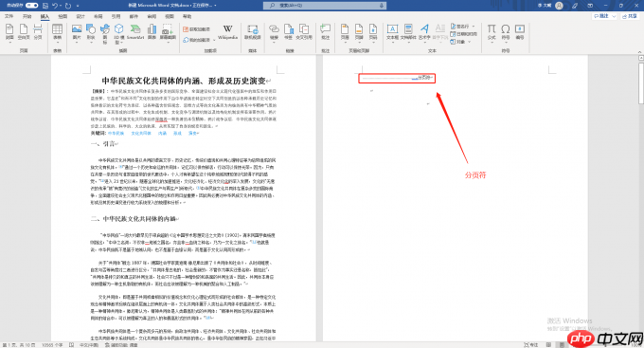Insert a cover page (封面)
Image resolution: width=644 pixels, height=348 pixels.
(9, 32)
